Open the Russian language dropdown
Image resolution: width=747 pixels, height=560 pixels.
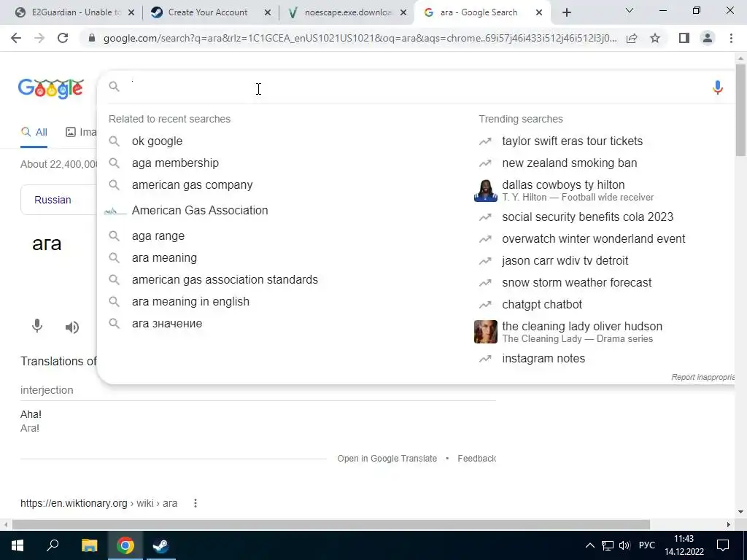pyautogui.click(x=58, y=200)
